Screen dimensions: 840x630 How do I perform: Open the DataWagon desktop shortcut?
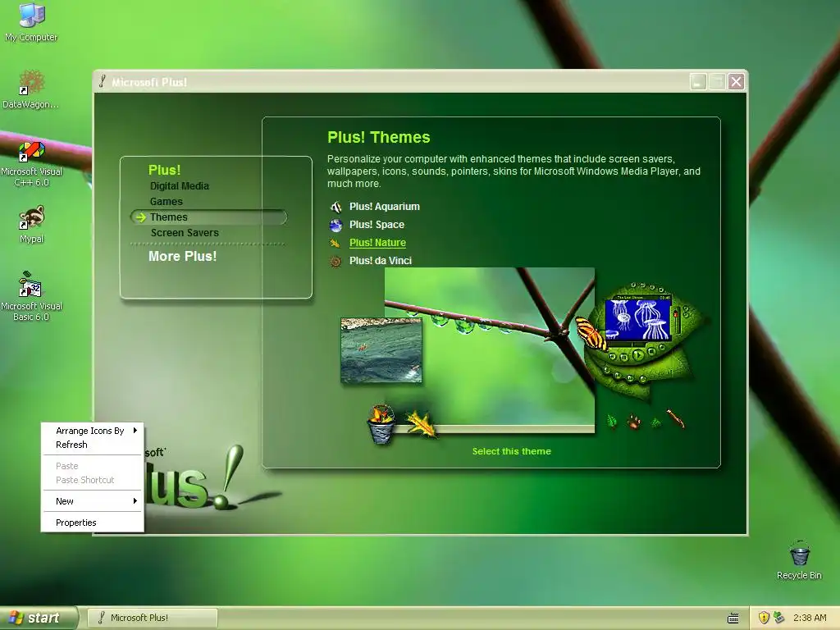point(31,89)
